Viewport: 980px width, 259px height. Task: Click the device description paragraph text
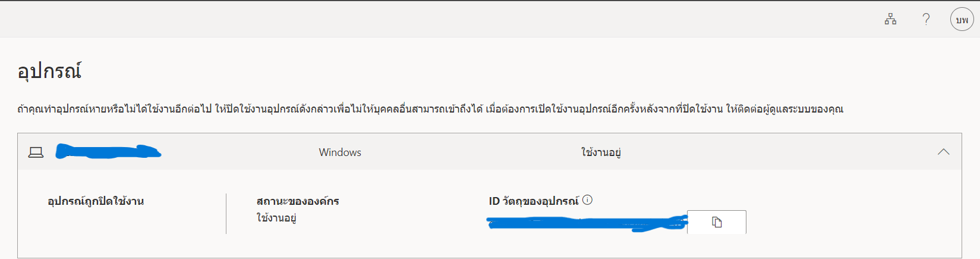(x=430, y=109)
